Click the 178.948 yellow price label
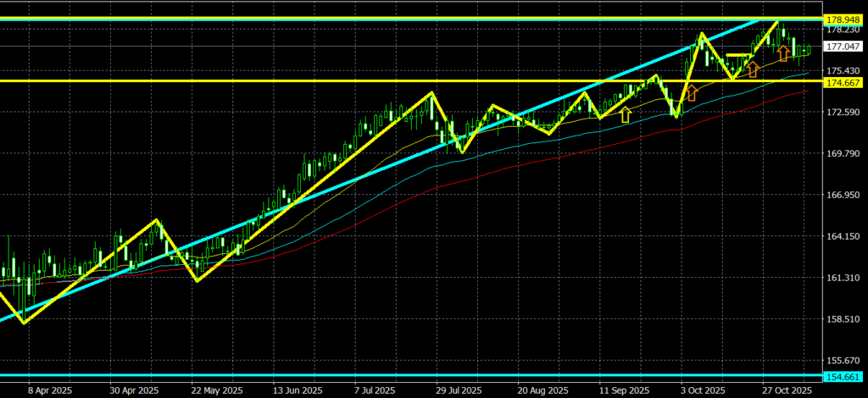 click(x=843, y=19)
